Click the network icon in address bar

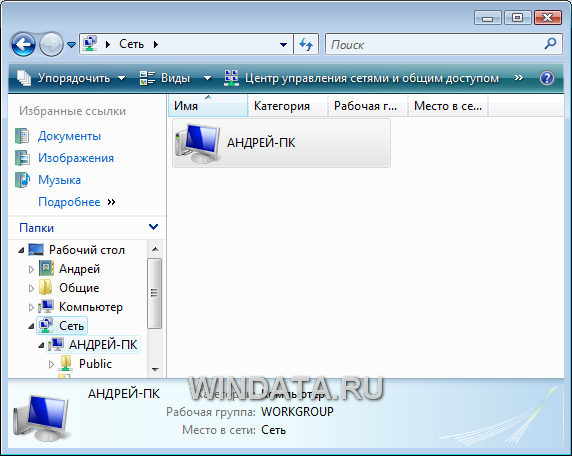click(90, 44)
